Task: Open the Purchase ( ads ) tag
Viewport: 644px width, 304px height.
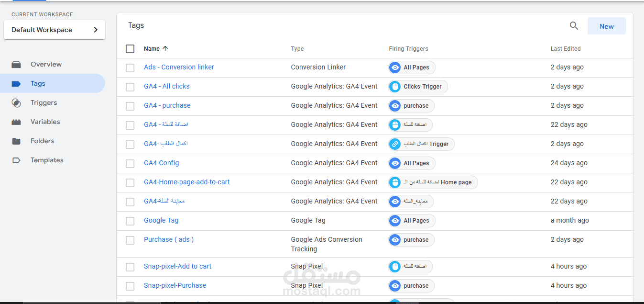Action: coord(169,239)
